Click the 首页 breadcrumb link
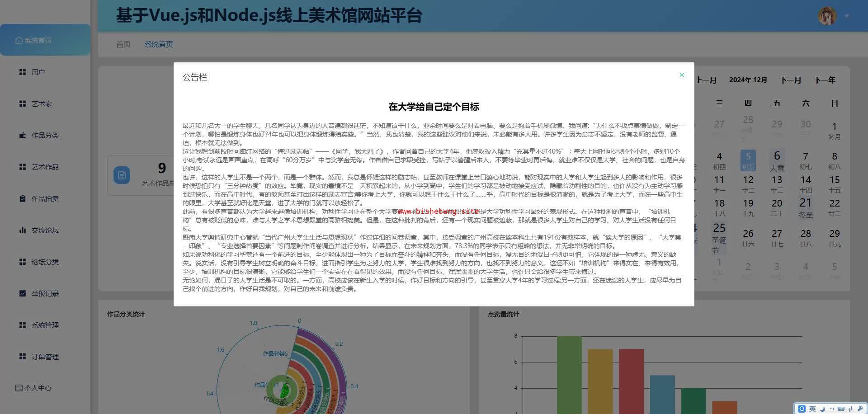 [123, 44]
